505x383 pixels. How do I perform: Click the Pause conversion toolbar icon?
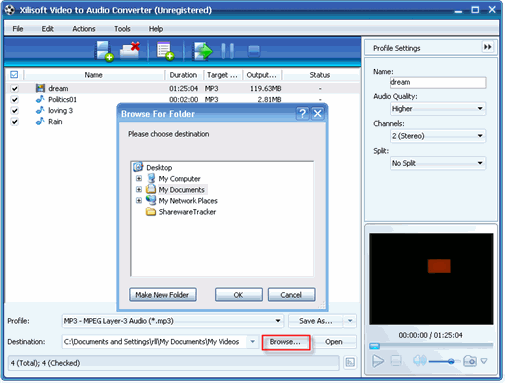[227, 51]
